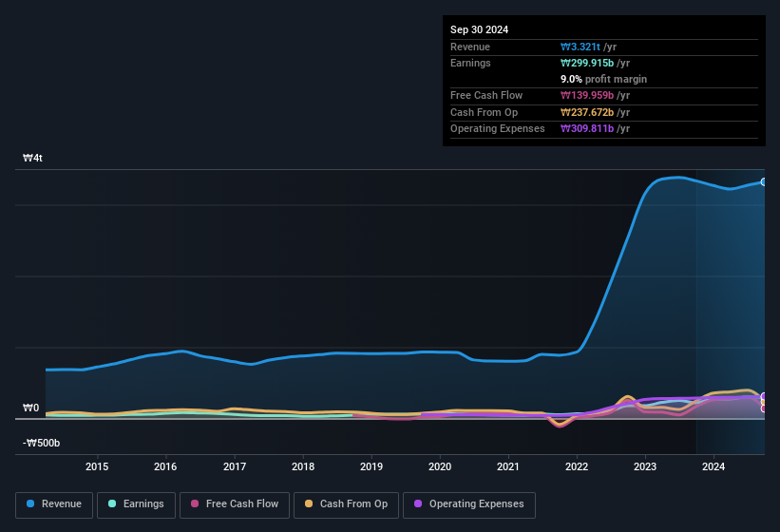
Task: Click the Revenue row label in the tooltip
Action: [470, 47]
